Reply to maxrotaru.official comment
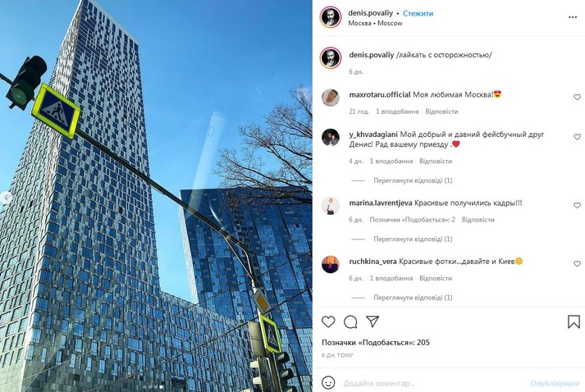 tap(441, 112)
